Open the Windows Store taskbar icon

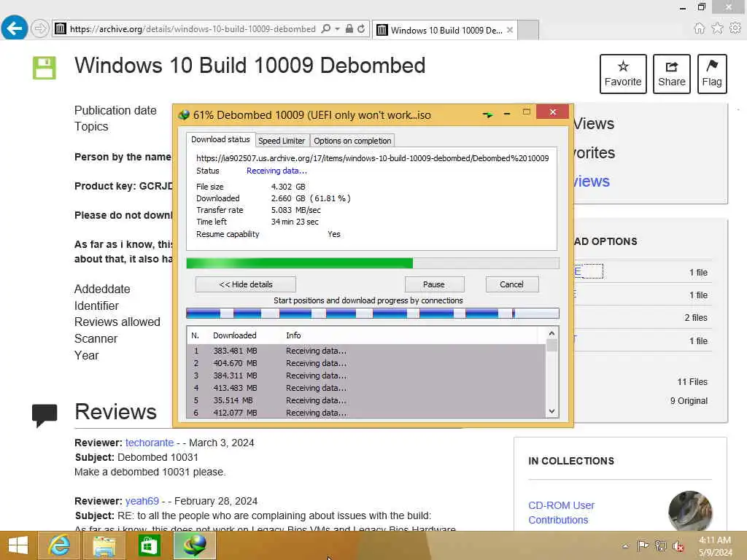click(149, 545)
